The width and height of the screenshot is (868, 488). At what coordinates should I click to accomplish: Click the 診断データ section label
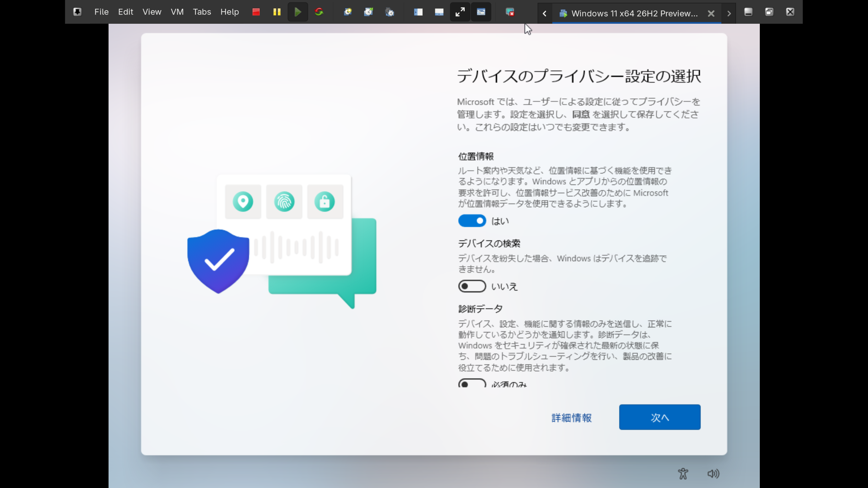(x=480, y=309)
